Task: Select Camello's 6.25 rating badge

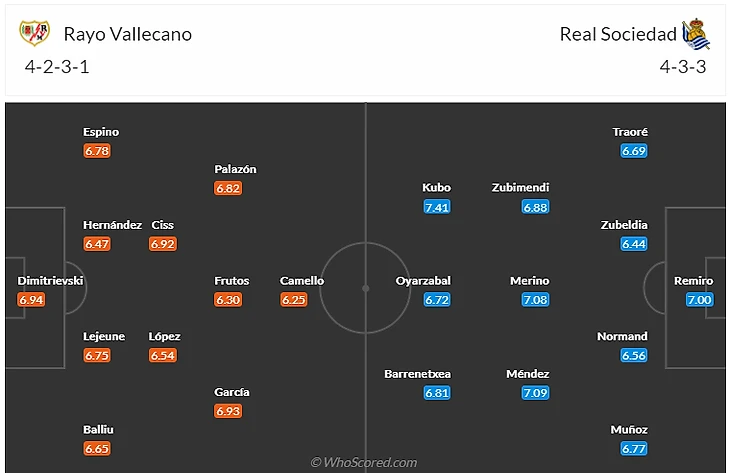Action: click(293, 300)
